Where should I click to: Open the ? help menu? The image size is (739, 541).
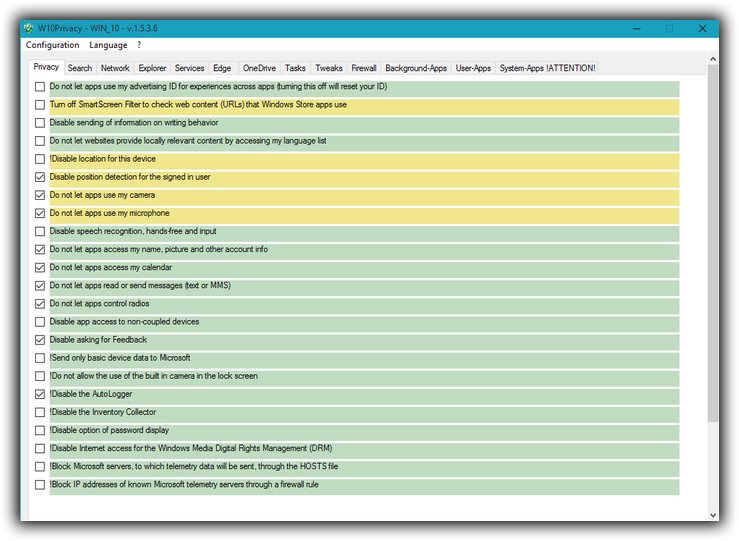tap(139, 45)
